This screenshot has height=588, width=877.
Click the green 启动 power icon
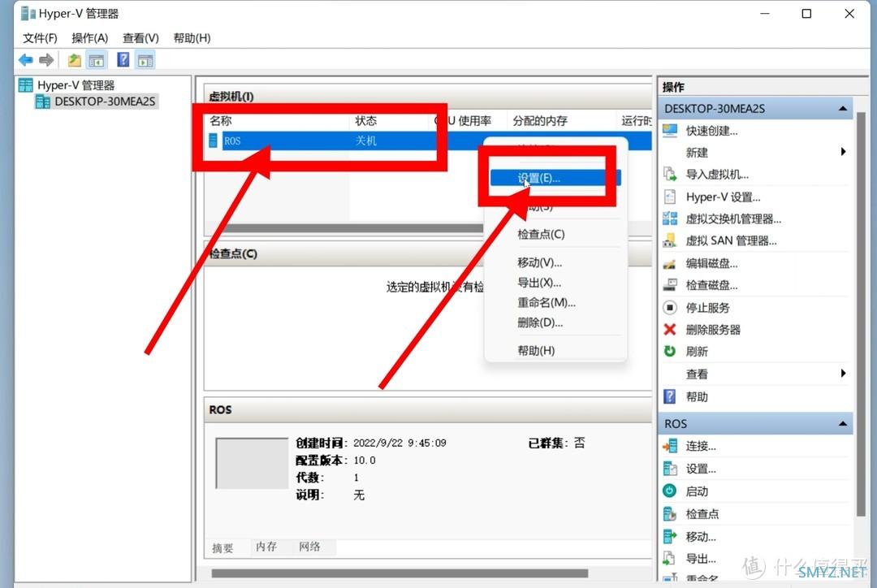click(x=669, y=491)
